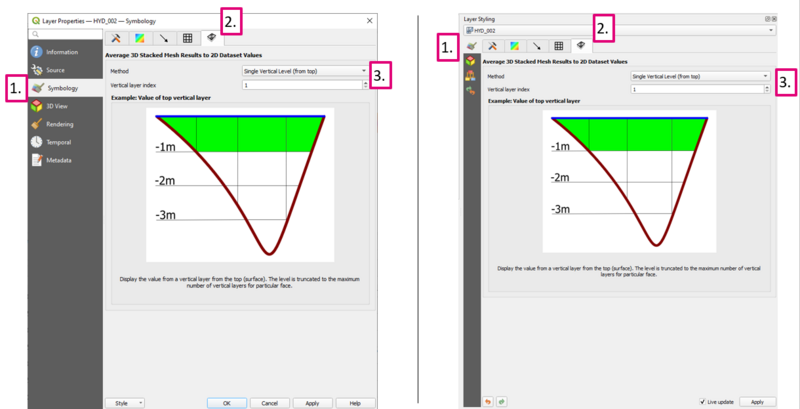Click Apply in Layer Properties dialog
Screen dimensions: 800x409
coord(312,403)
